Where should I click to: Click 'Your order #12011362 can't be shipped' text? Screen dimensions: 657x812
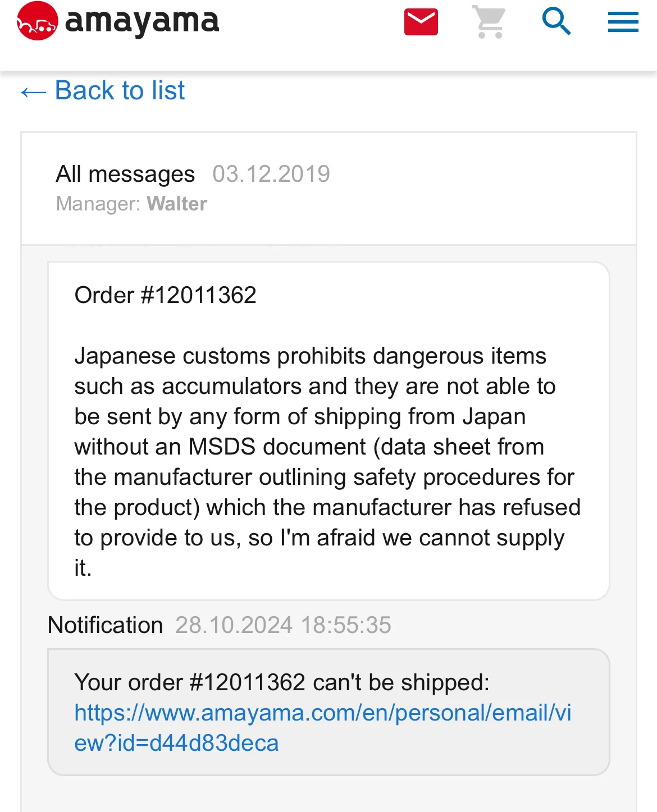[x=282, y=682]
